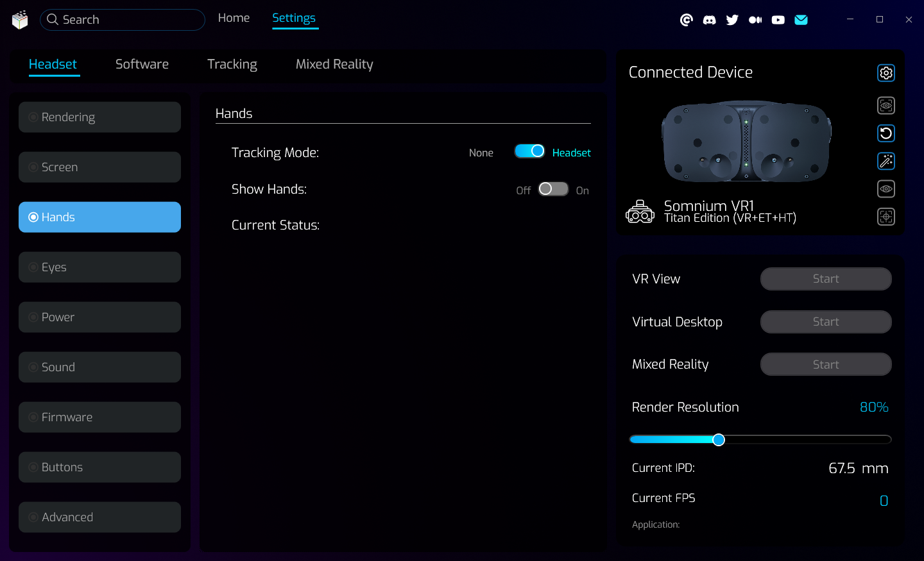Click the Render Resolution slider handle
Screen dimensions: 924x561
(719, 440)
